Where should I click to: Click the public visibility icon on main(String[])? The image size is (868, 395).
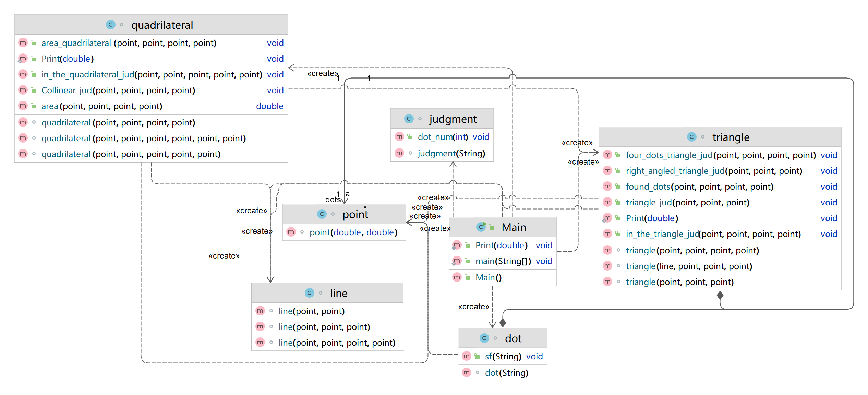(468, 261)
